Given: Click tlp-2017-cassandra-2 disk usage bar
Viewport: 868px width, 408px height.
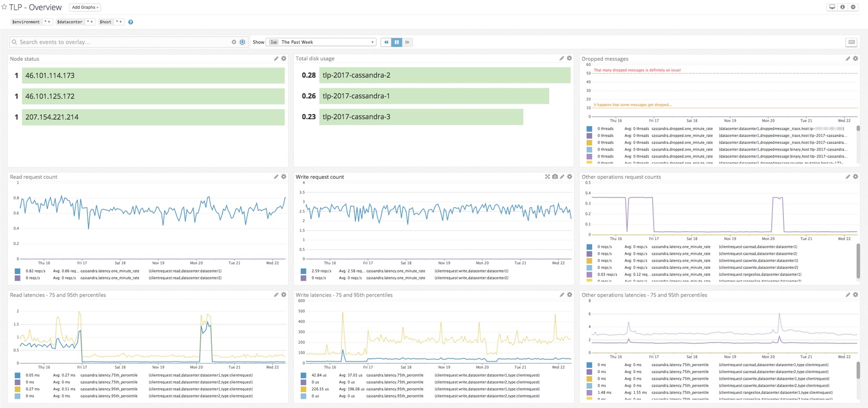Looking at the screenshot, I should click(x=444, y=75).
